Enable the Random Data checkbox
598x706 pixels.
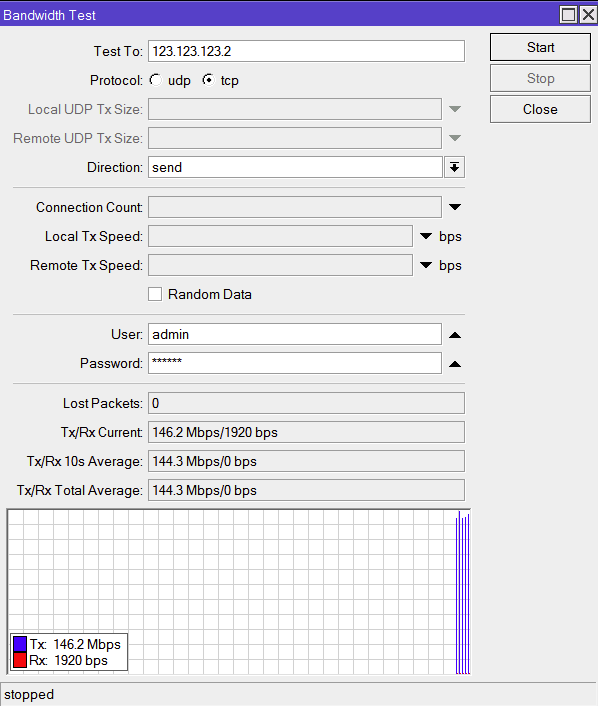(155, 294)
